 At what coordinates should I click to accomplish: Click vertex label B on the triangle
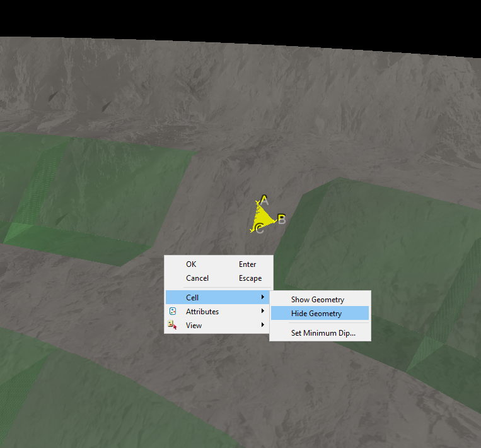[x=281, y=220]
